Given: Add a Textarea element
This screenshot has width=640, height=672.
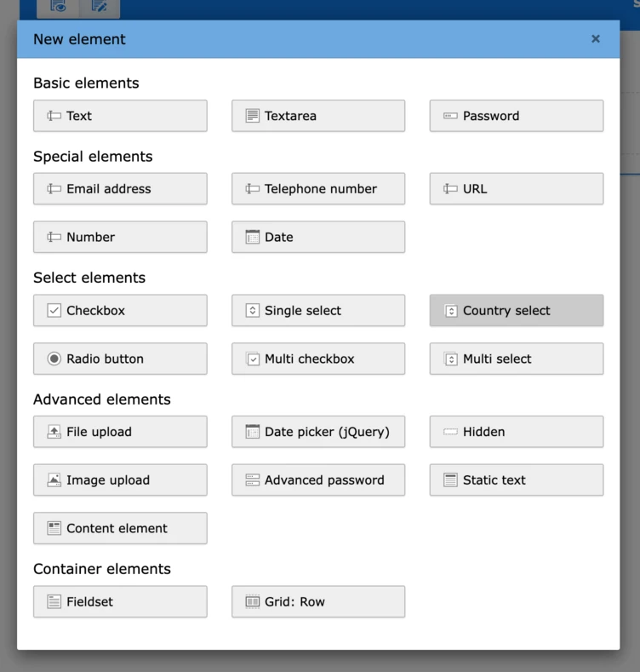Looking at the screenshot, I should [318, 116].
